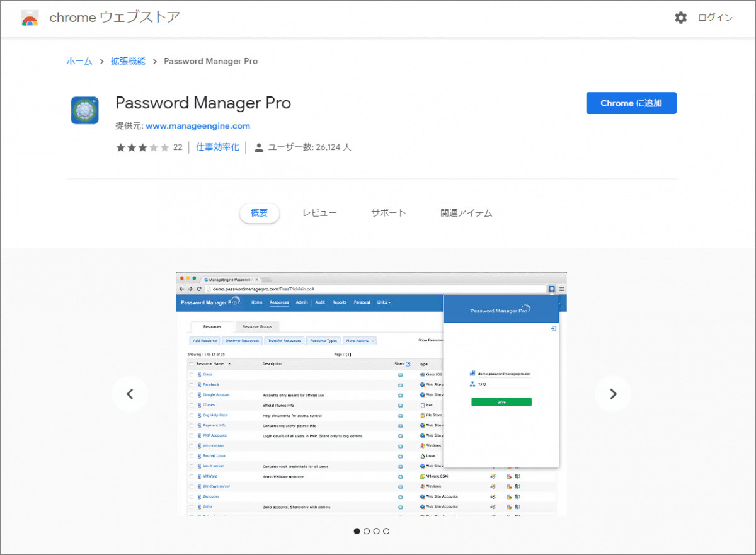Show previous screenshot with left arrow

130,394
